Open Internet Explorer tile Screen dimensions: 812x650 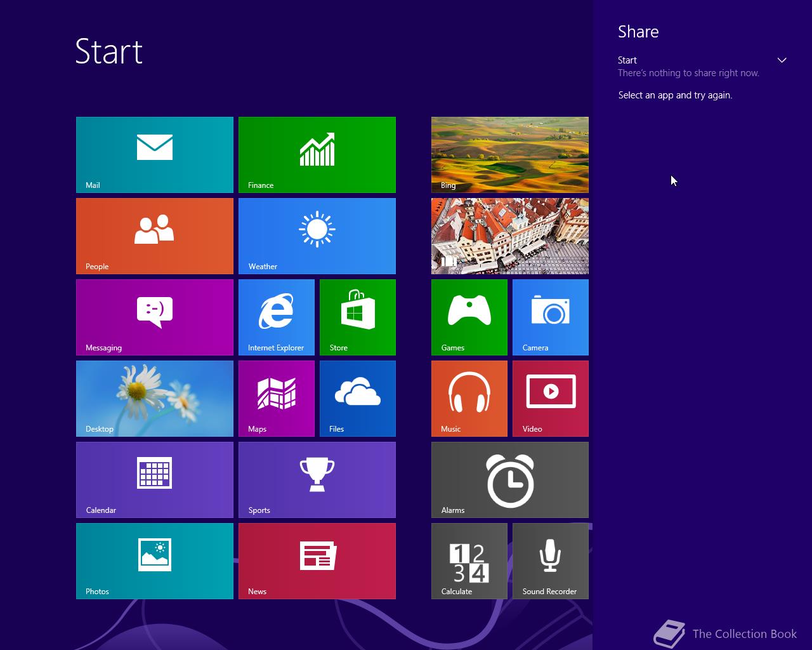pos(277,317)
